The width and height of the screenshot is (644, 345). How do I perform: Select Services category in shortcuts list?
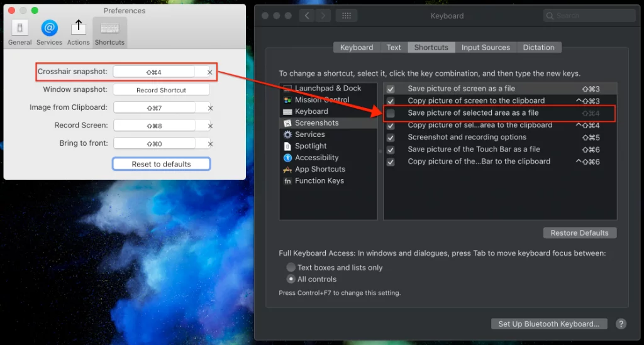328,134
